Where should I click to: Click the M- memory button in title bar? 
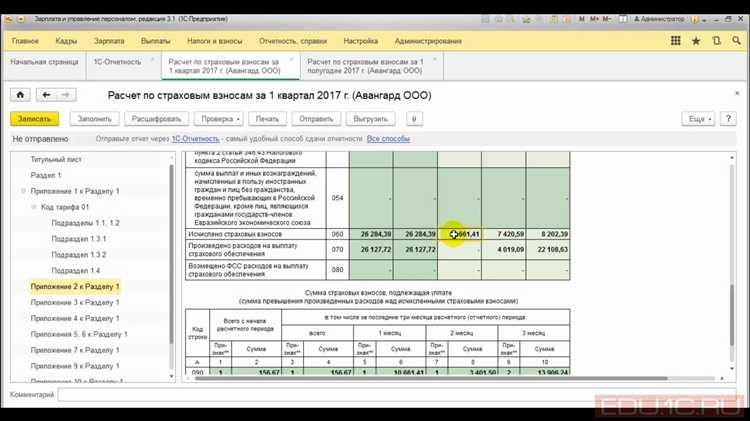(x=607, y=19)
